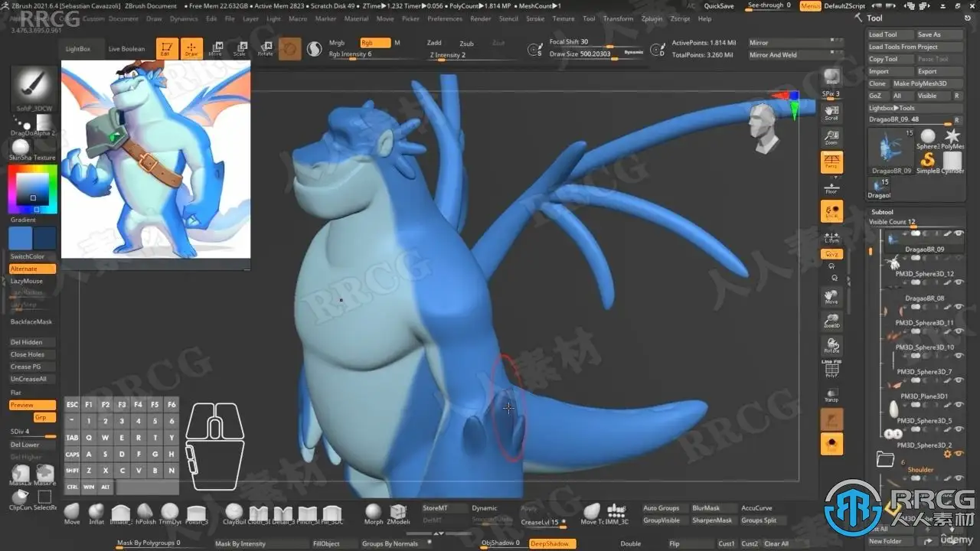The width and height of the screenshot is (980, 551).
Task: Select the Rotate transform icon
Action: (265, 48)
